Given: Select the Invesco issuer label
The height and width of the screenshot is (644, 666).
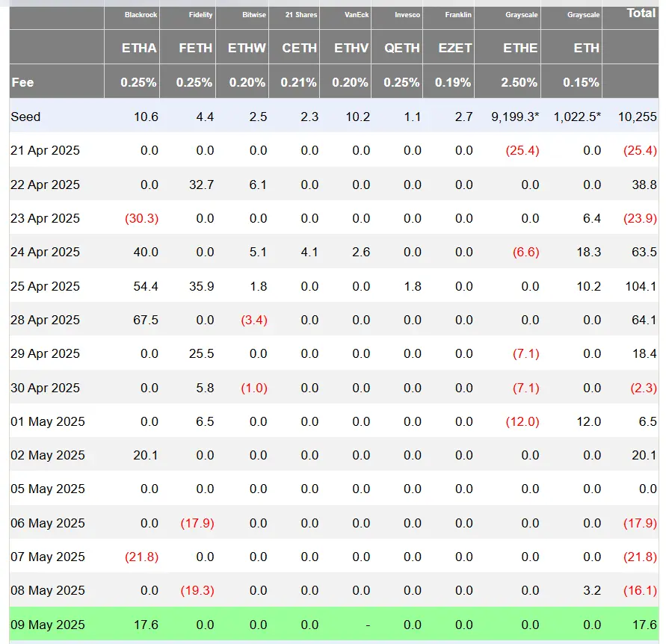Looking at the screenshot, I should pyautogui.click(x=407, y=15).
